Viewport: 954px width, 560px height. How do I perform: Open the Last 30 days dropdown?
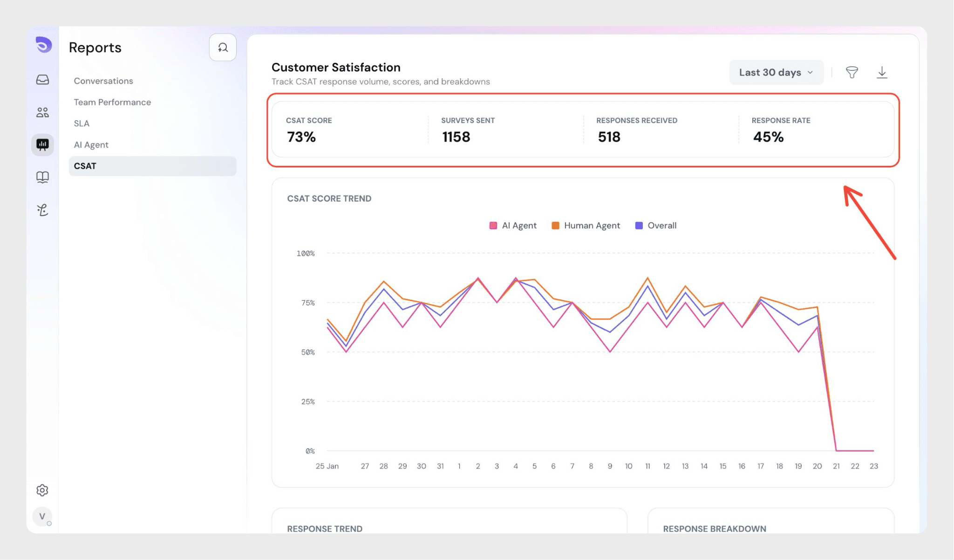tap(776, 72)
